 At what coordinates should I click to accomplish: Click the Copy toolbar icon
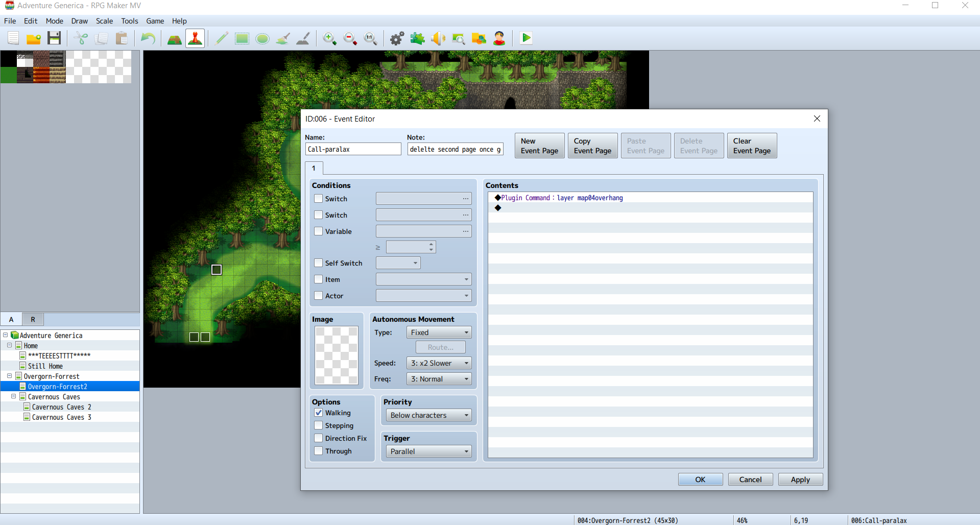click(101, 38)
